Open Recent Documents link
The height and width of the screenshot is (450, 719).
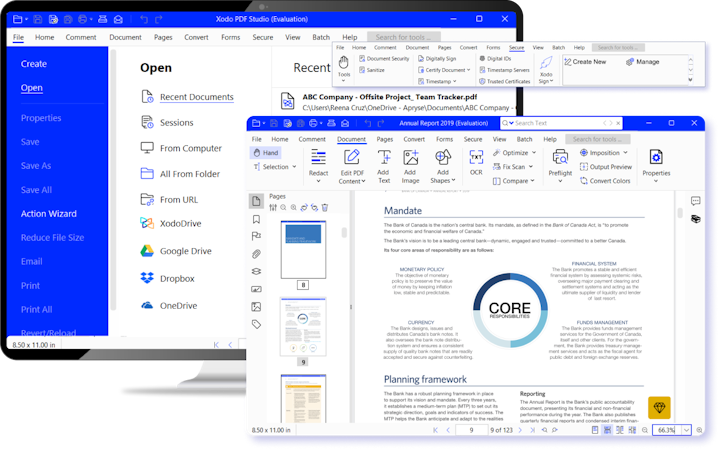[197, 97]
